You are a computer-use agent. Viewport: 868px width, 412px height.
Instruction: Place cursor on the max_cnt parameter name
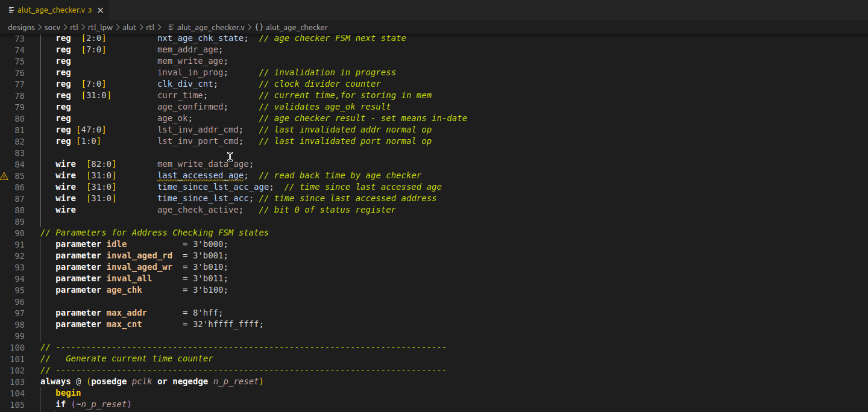click(x=124, y=325)
